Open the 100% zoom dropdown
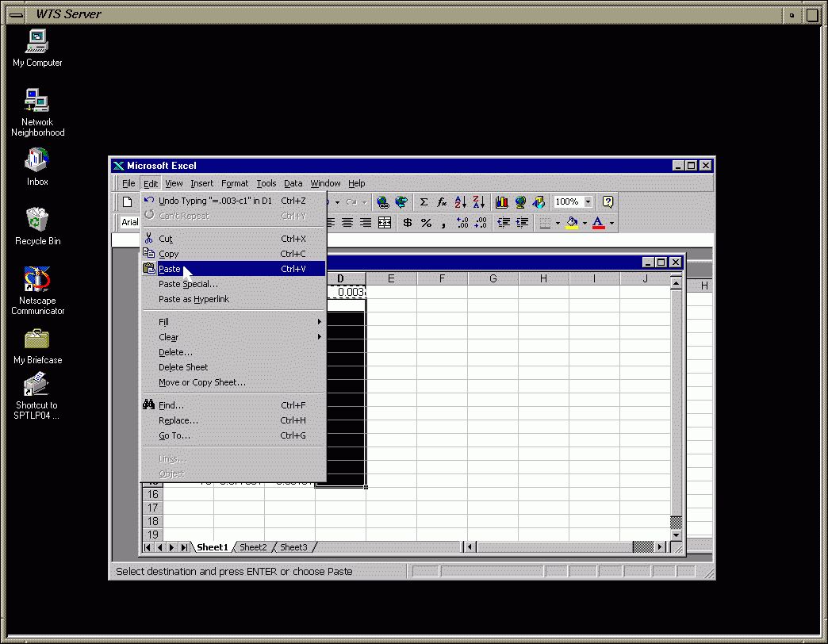Viewport: 828px width, 644px height. (x=588, y=202)
